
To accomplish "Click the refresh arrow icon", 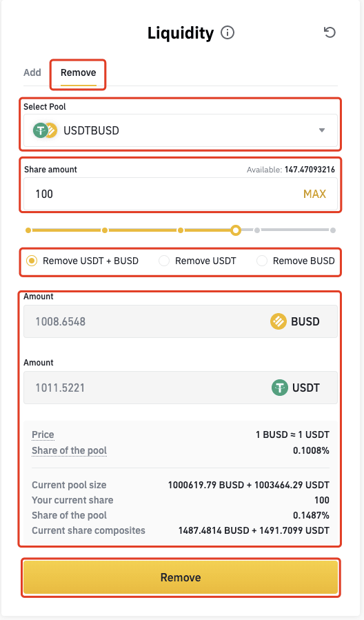I will click(330, 32).
